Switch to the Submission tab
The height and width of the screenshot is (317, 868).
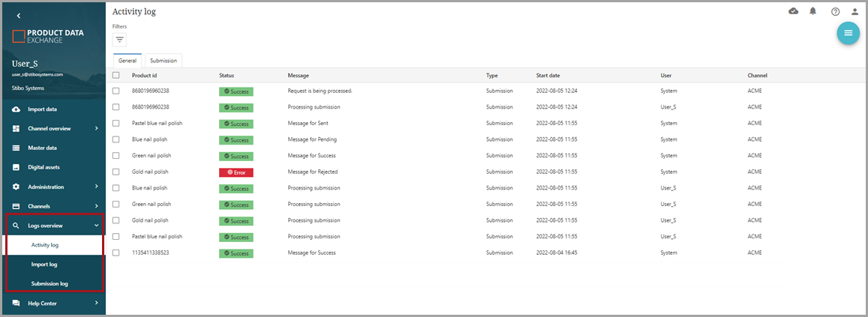tap(163, 61)
